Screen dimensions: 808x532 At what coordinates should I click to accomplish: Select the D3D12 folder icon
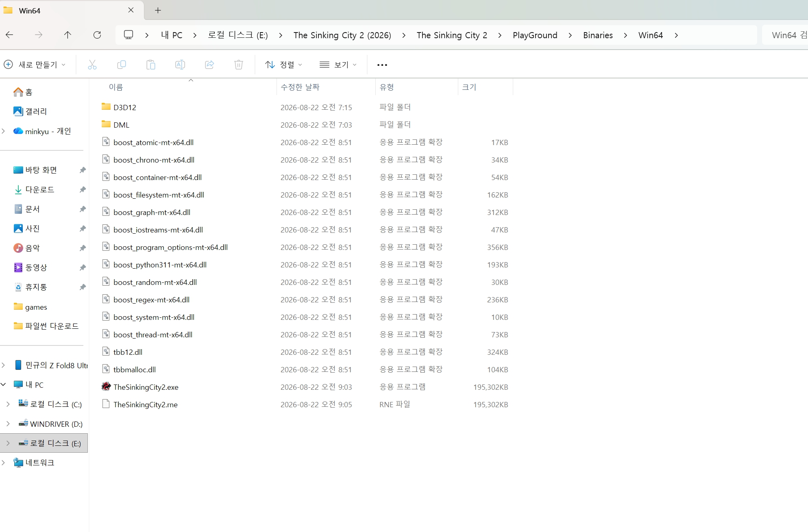(106, 107)
